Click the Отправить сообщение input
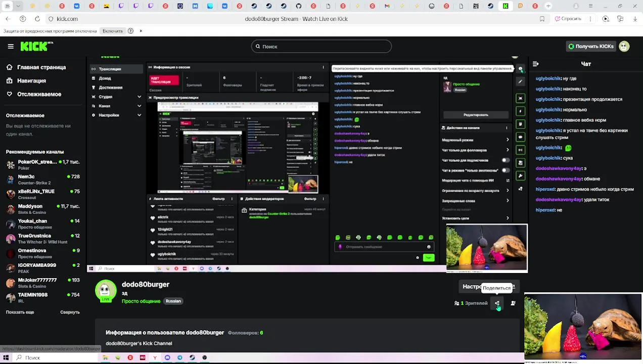Viewport: 643px width, 364px height. coord(384,247)
